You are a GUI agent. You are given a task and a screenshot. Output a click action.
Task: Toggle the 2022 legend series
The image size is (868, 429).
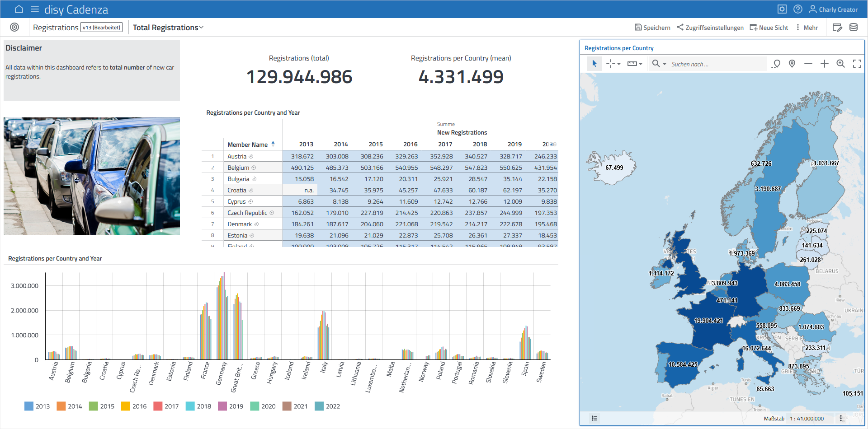coord(327,406)
